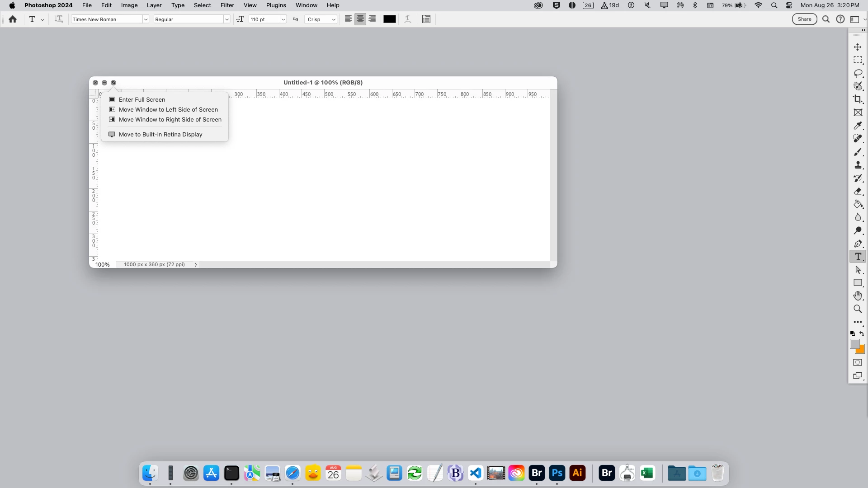Screen dimensions: 868x488
Task: Select the Eyedropper tool
Action: [x=858, y=125]
